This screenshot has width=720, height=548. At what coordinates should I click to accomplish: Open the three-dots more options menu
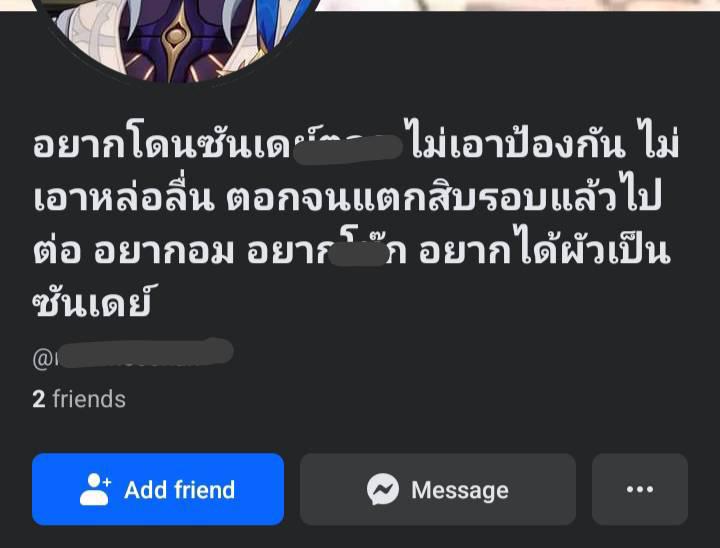(640, 489)
